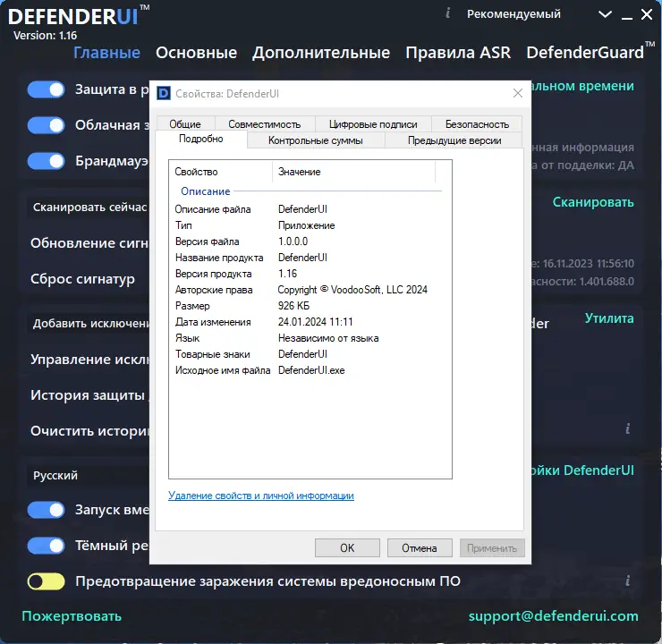The image size is (662, 644).
Task: Click the support@defenderui.com link
Action: (x=554, y=616)
